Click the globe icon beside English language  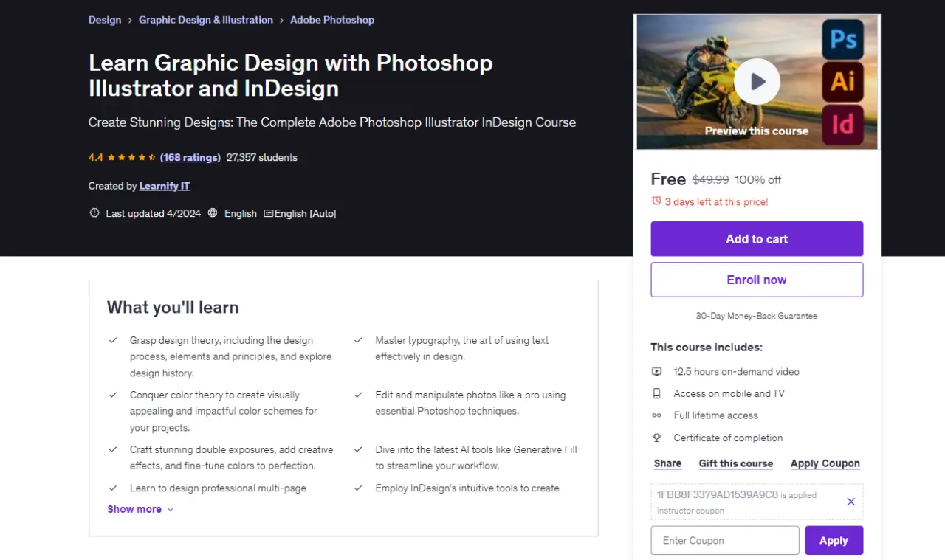click(213, 213)
